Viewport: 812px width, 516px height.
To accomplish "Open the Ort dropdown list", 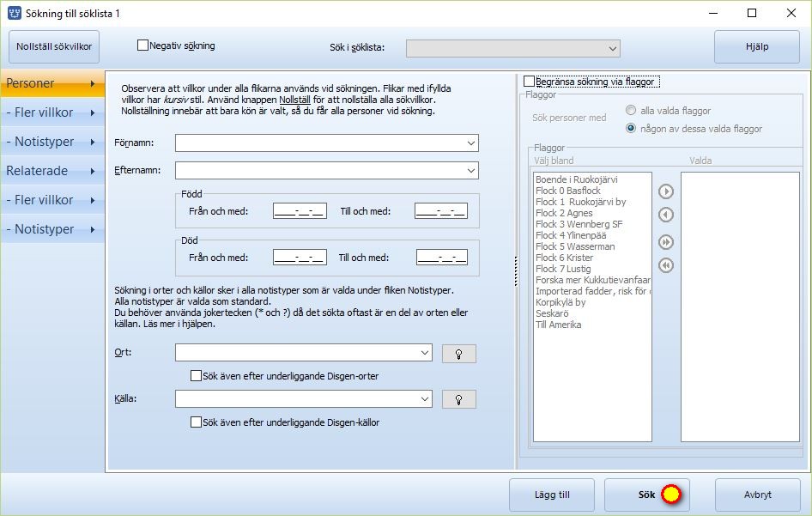I will [425, 353].
